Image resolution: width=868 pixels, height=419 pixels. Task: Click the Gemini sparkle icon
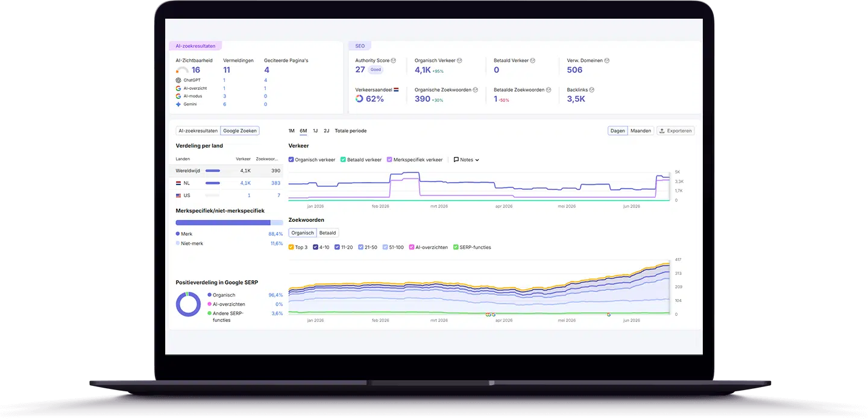(x=178, y=104)
